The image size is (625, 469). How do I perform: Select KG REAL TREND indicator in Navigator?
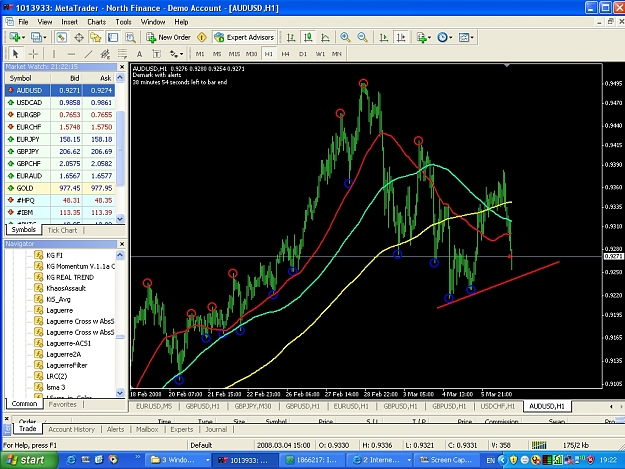70,277
